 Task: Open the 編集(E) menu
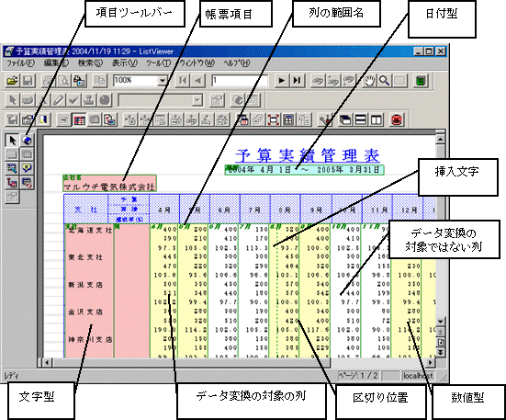tap(56, 62)
